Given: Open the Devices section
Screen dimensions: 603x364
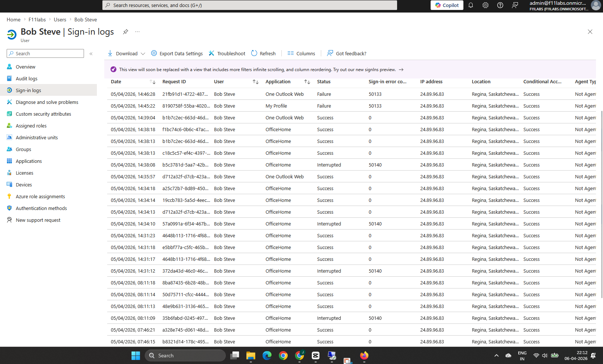Looking at the screenshot, I should 24,185.
